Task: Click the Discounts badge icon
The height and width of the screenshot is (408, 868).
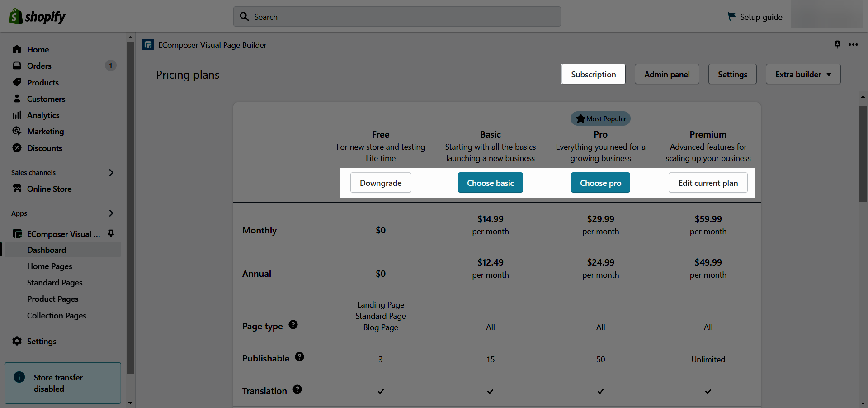Action: click(17, 148)
